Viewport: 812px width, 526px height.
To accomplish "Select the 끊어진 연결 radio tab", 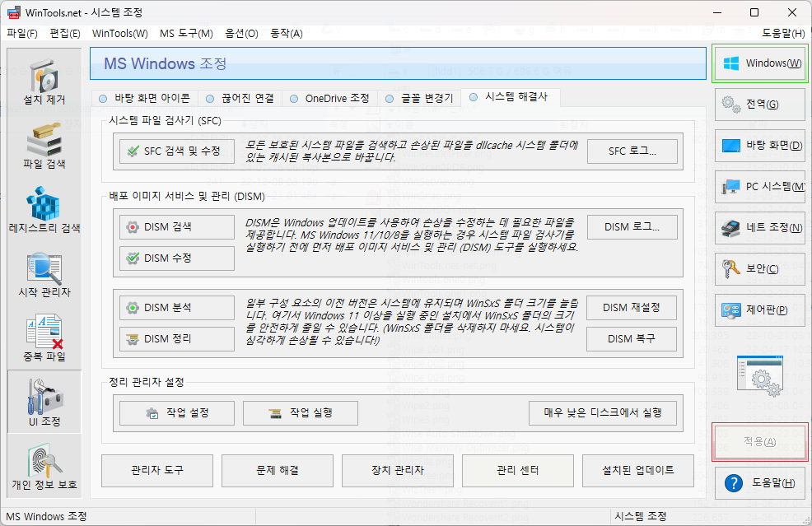I will coord(240,98).
